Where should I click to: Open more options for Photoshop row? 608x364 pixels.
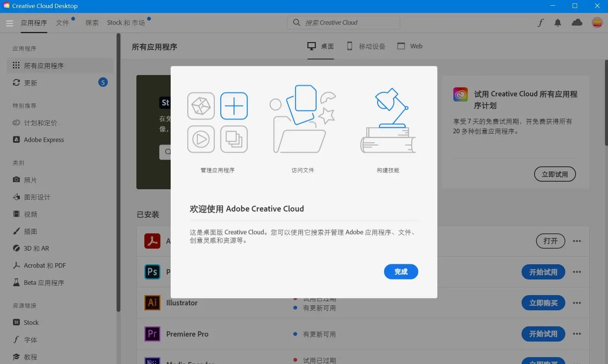click(577, 272)
